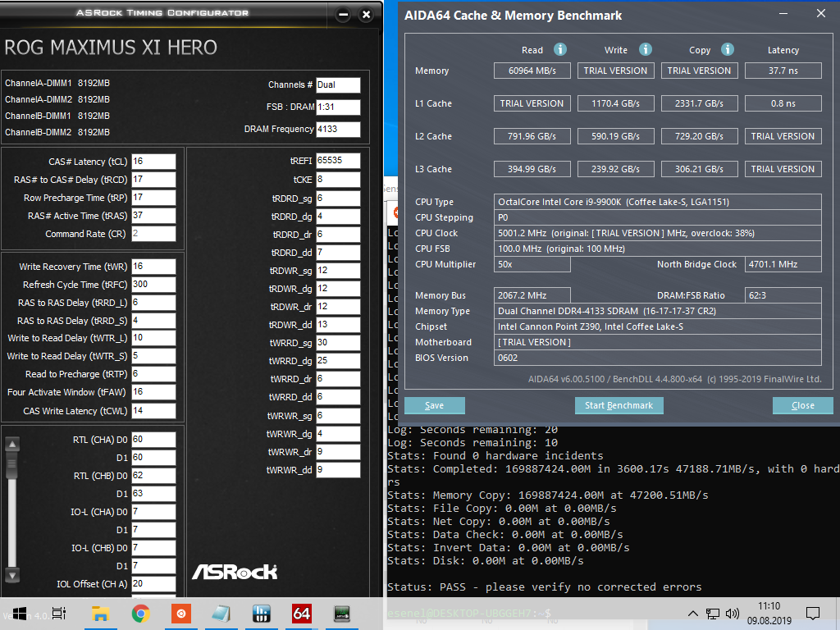Click the clock showing 11:10 in the taskbar

769,614
